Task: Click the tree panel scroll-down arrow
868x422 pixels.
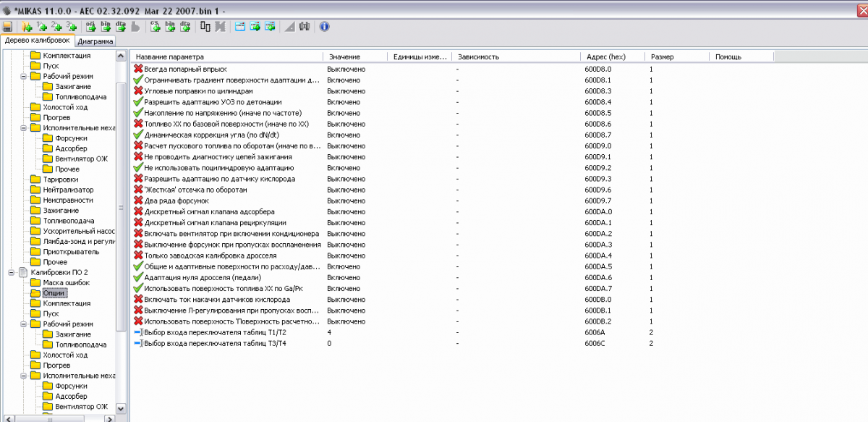Action: click(x=121, y=408)
